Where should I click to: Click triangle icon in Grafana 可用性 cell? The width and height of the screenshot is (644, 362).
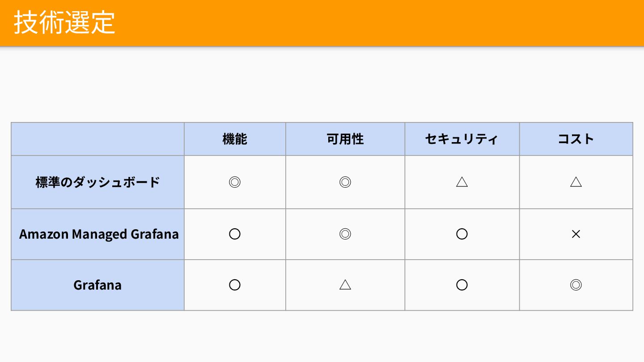(345, 285)
